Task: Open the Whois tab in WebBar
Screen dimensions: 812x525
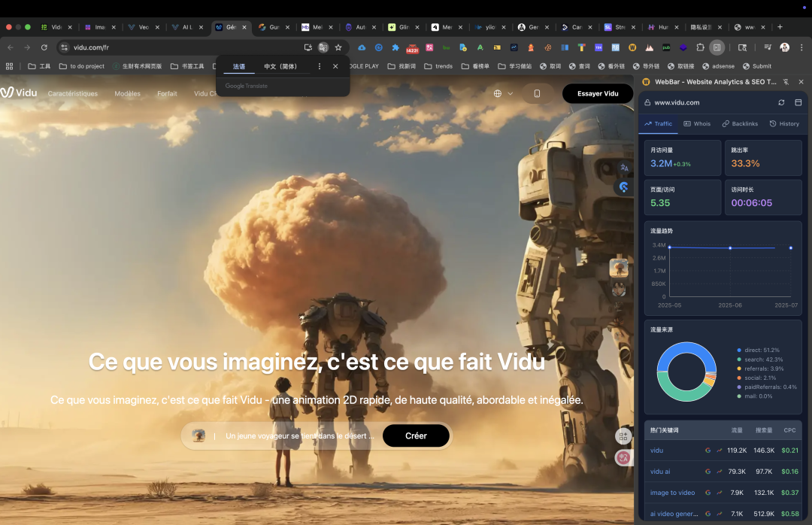Action: [x=697, y=124]
